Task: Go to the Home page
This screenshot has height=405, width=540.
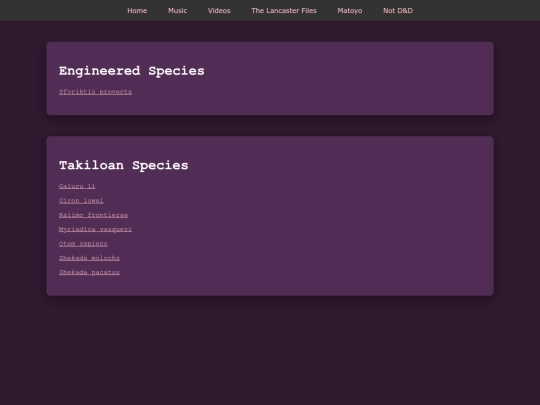Action: point(137,11)
